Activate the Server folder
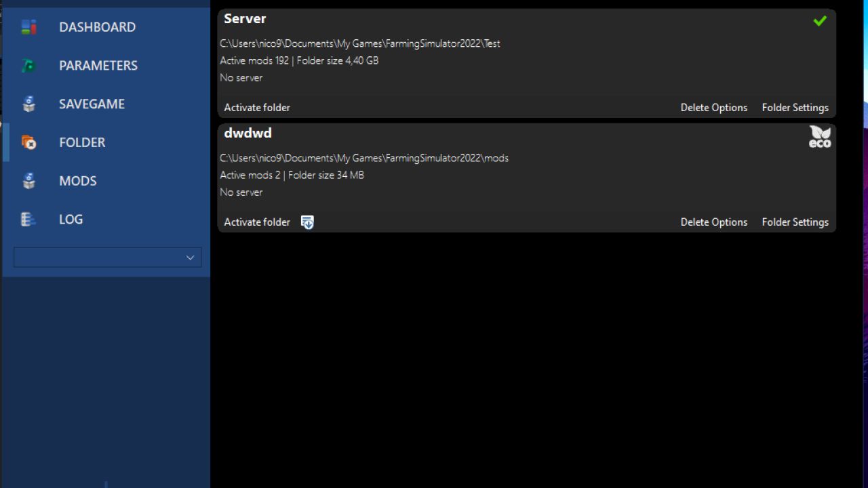Image resolution: width=868 pixels, height=488 pixels. point(257,108)
